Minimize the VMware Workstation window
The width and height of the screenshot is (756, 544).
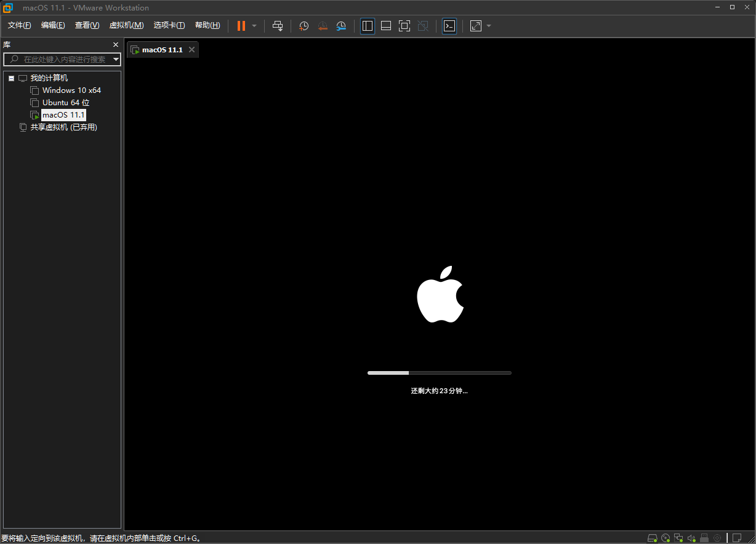[x=718, y=7]
